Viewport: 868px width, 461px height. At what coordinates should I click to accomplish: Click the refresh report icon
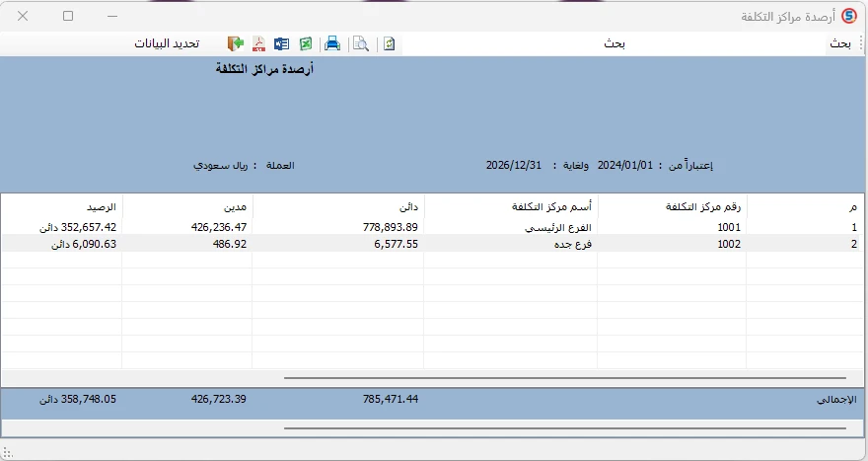pyautogui.click(x=390, y=43)
